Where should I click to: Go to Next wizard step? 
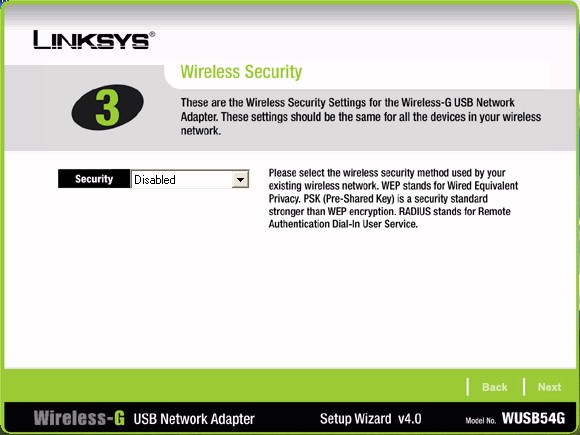[x=549, y=387]
